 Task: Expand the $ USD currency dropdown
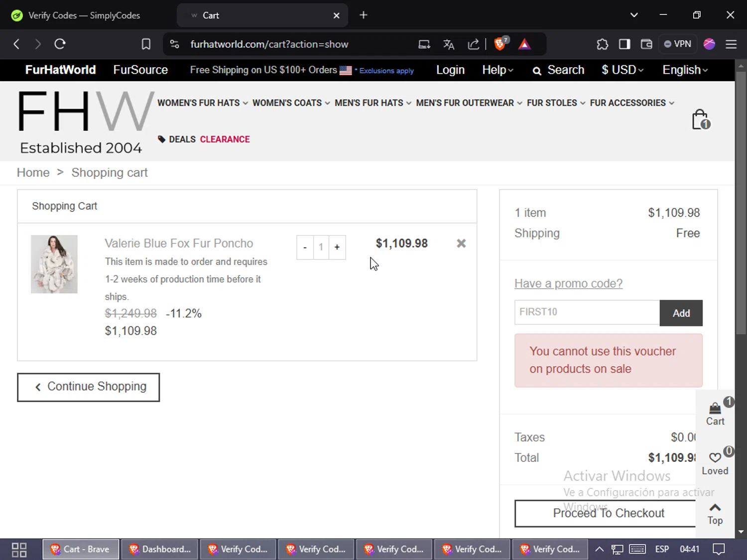coord(622,70)
